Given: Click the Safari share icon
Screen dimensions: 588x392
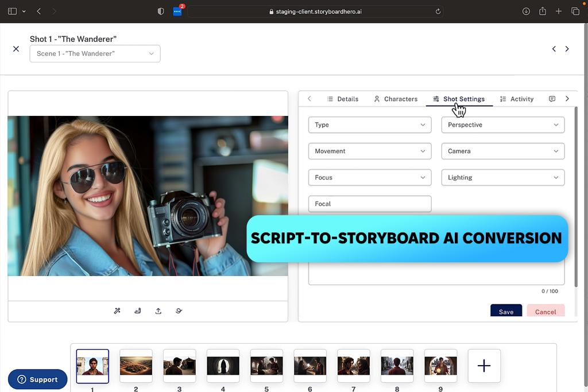Looking at the screenshot, I should pyautogui.click(x=543, y=11).
